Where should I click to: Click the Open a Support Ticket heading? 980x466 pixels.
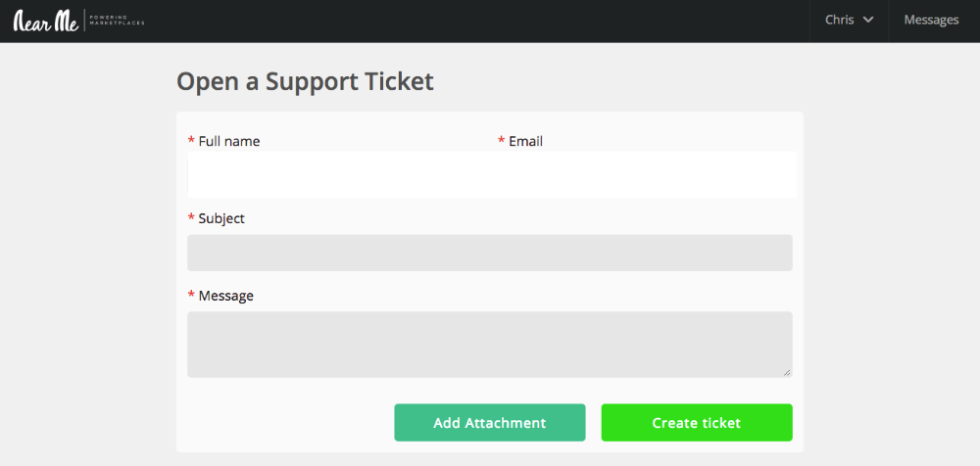click(305, 82)
